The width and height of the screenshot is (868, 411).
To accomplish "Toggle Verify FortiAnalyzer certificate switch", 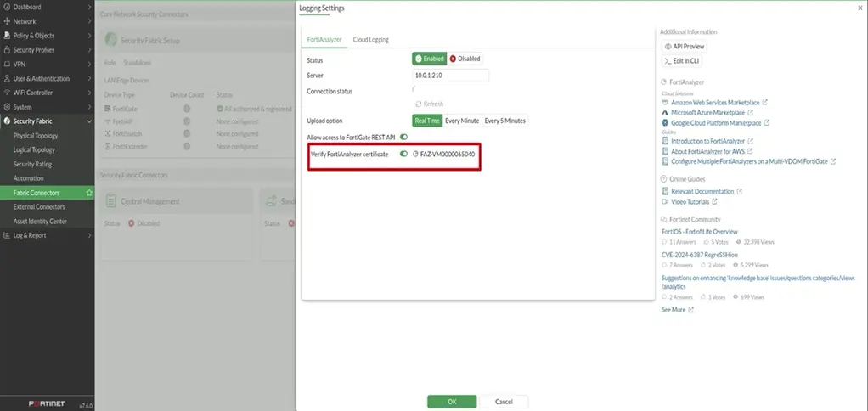I will pyautogui.click(x=403, y=154).
